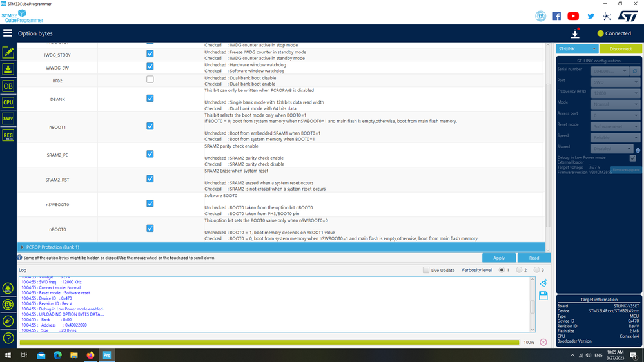This screenshot has width=644, height=362.
Task: Click the sidebar icon above the help icon
Action: pos(8,321)
